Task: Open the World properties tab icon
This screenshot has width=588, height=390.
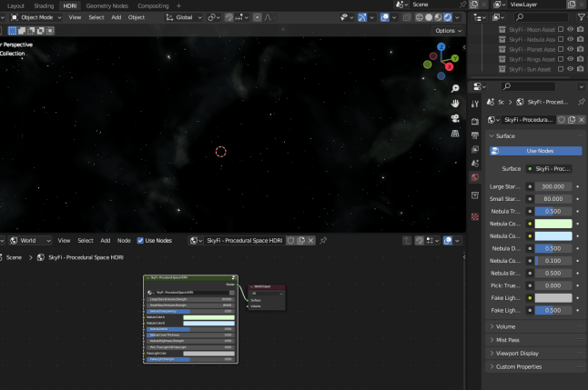Action: click(x=474, y=177)
